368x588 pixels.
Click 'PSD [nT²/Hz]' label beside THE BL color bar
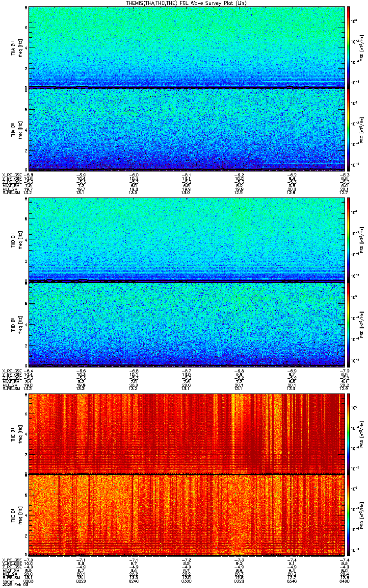coord(362,434)
